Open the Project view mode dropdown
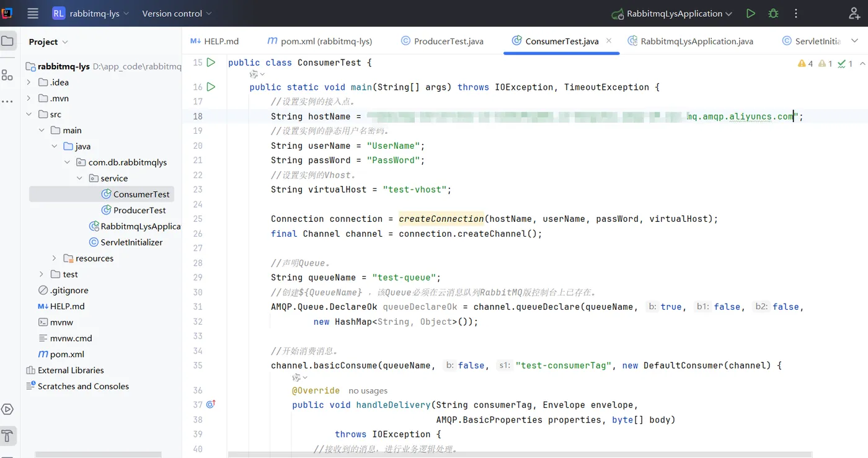This screenshot has height=458, width=868. 48,42
